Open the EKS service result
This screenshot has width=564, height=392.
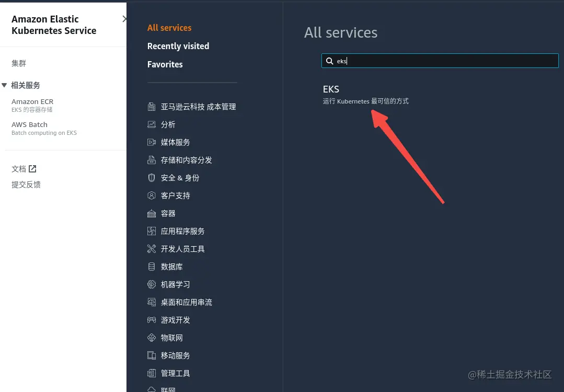point(331,89)
